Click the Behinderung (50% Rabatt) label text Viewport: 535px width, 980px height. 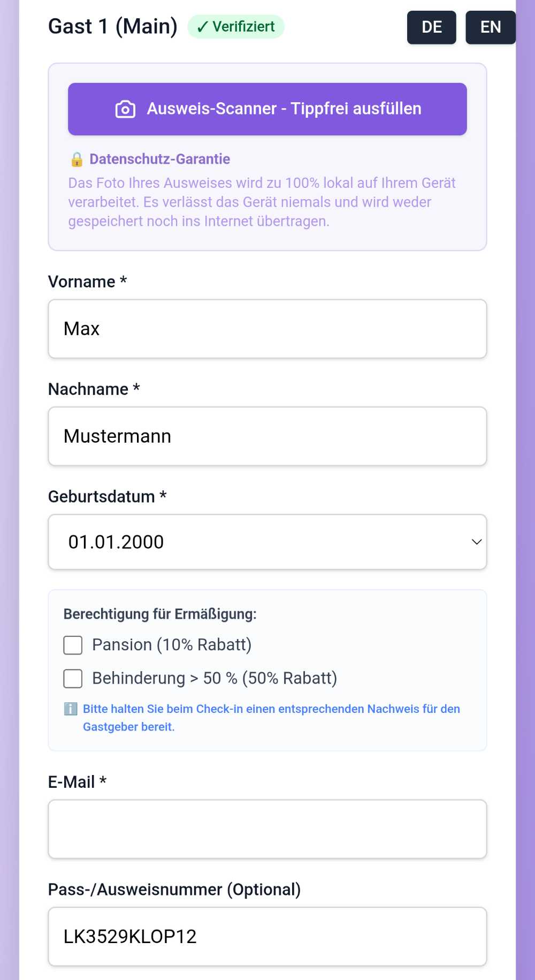pyautogui.click(x=215, y=679)
